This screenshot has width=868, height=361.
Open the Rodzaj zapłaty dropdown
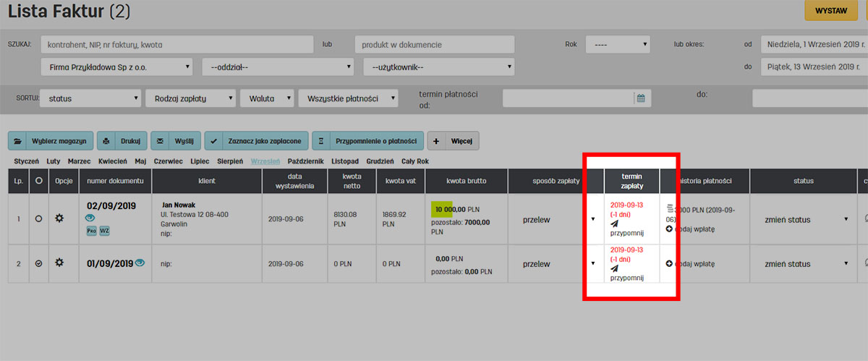click(x=190, y=98)
